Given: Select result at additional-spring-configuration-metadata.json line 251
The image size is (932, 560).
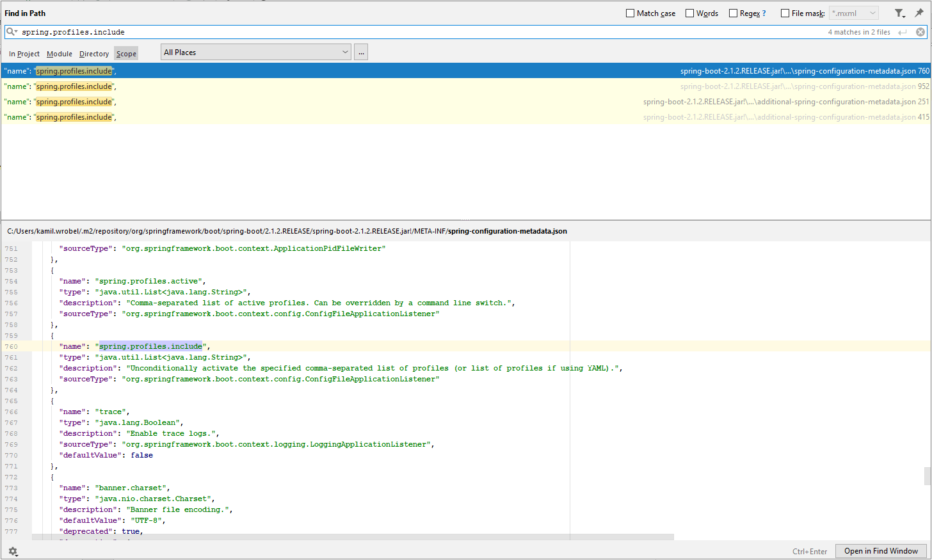Looking at the screenshot, I should (466, 102).
